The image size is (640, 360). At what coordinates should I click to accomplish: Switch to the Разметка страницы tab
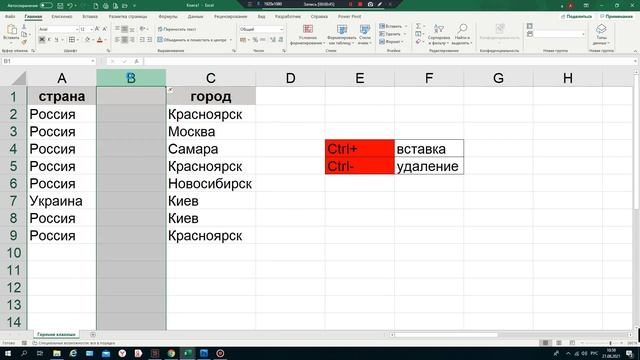128,17
